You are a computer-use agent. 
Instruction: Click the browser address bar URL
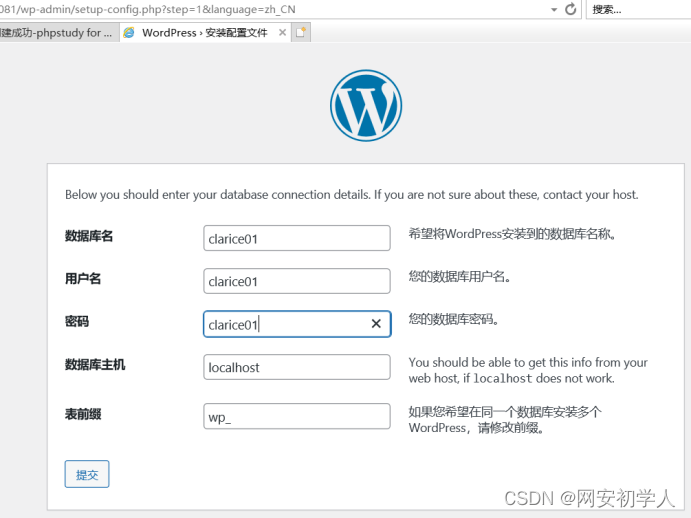pos(148,9)
